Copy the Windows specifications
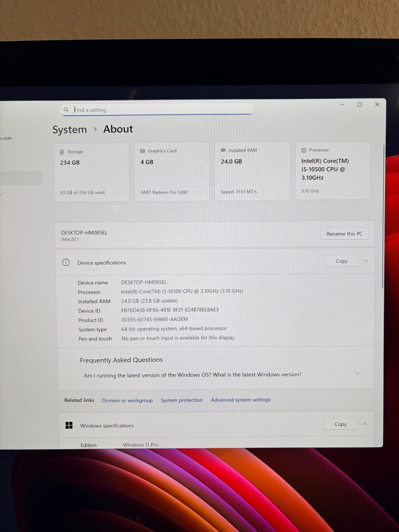The height and width of the screenshot is (532, 399). [x=340, y=424]
